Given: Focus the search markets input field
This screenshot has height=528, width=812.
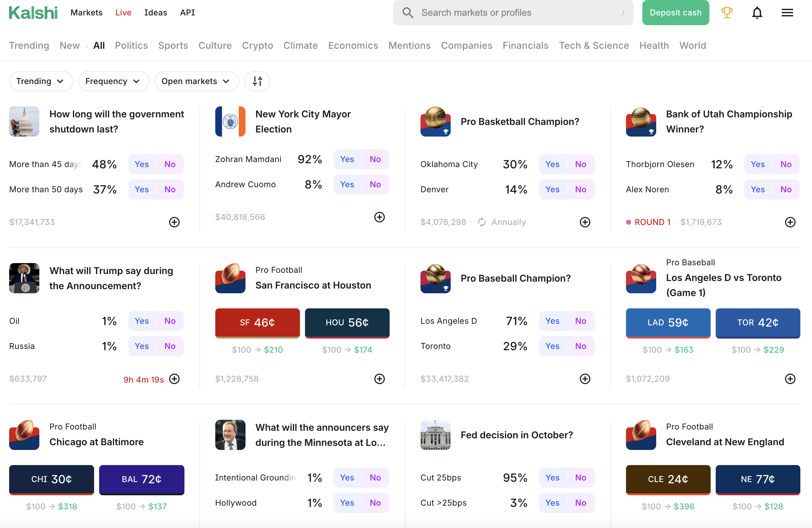Looking at the screenshot, I should point(512,13).
